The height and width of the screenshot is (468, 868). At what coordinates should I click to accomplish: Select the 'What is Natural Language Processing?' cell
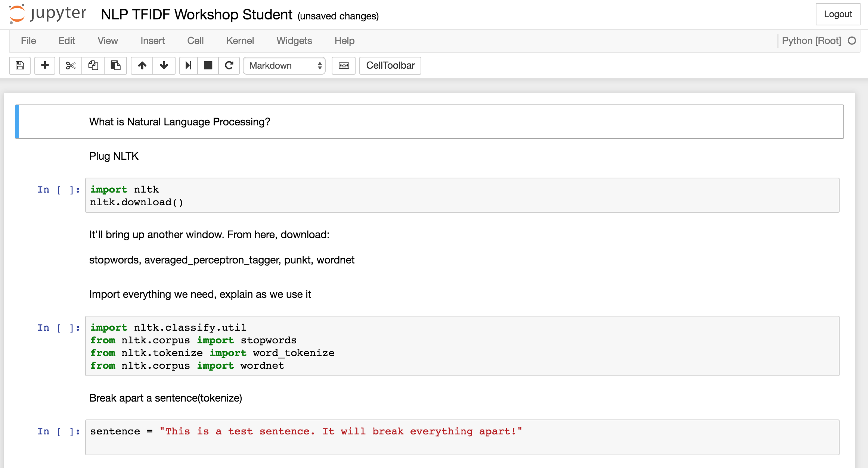tap(430, 122)
